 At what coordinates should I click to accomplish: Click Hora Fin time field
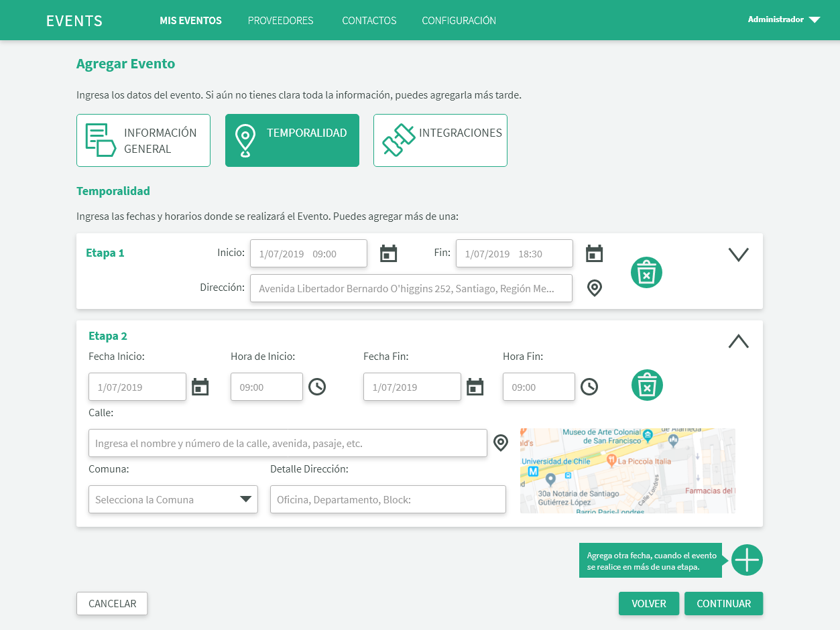539,387
